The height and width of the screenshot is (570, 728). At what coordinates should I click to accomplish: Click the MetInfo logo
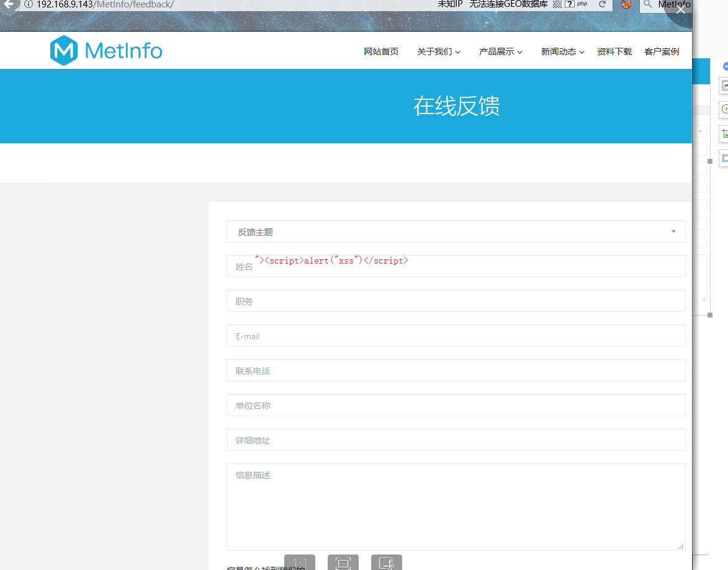click(106, 51)
